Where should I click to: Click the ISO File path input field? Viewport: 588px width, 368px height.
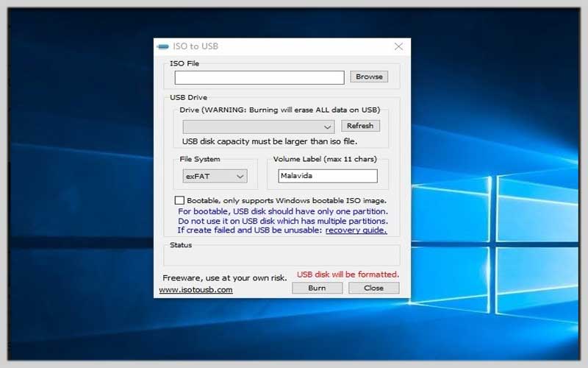click(x=259, y=77)
